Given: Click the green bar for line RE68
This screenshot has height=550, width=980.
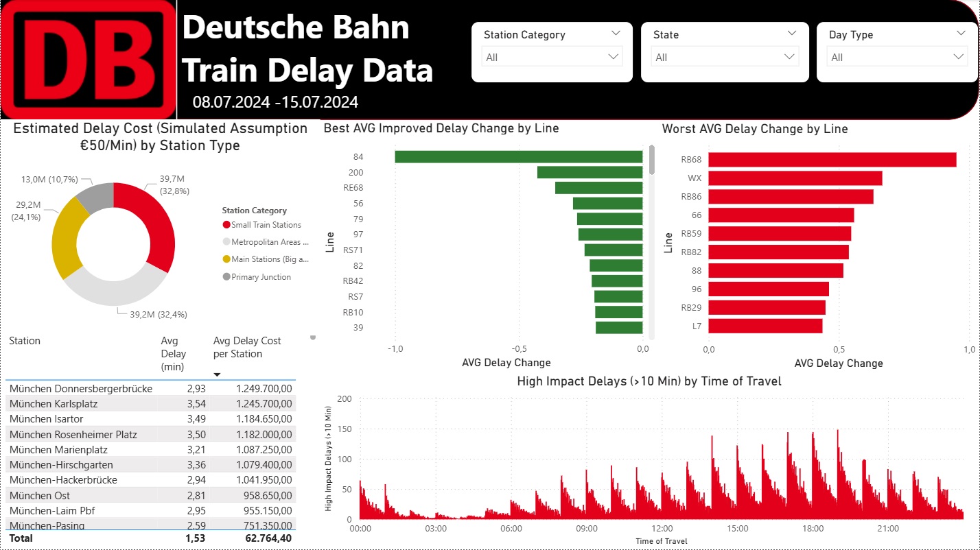Looking at the screenshot, I should (x=599, y=188).
